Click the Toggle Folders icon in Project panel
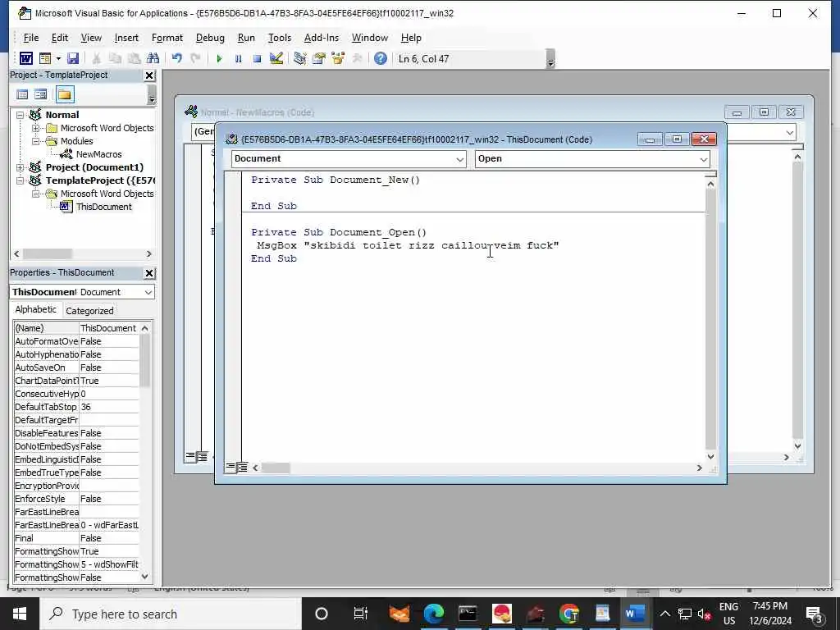 [x=64, y=95]
